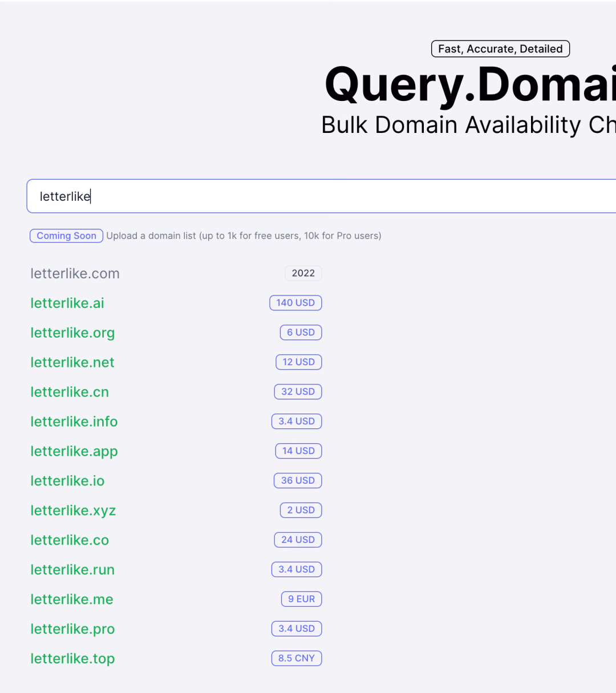Screen dimensions: 616x693
Task: Open letterlike.net result
Action: point(72,362)
